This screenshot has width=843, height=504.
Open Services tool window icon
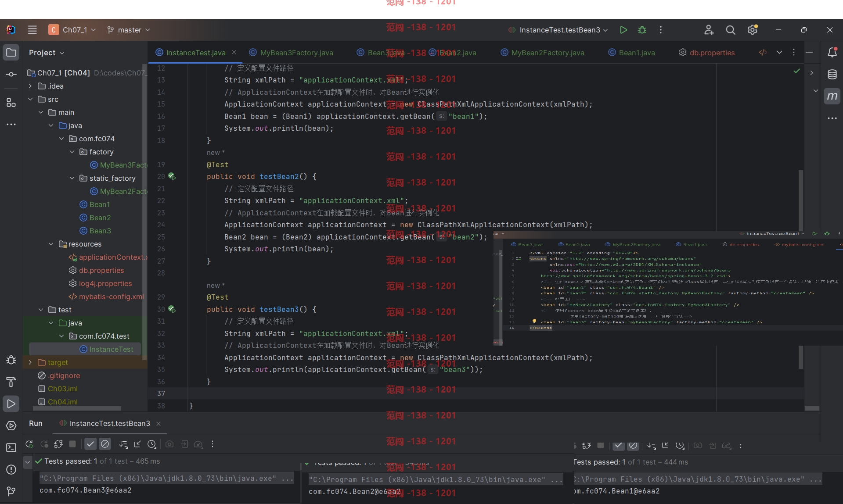(x=11, y=426)
